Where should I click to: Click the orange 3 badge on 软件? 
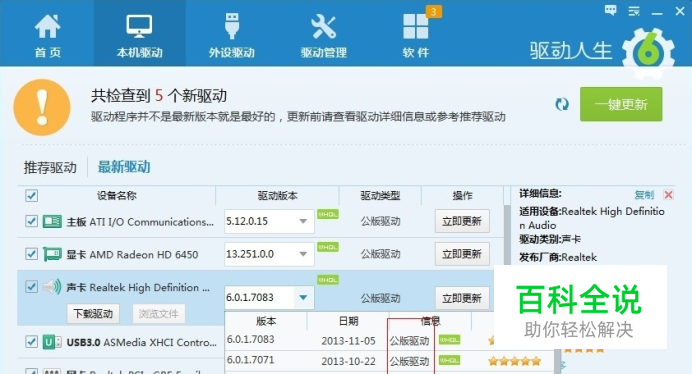click(x=433, y=11)
